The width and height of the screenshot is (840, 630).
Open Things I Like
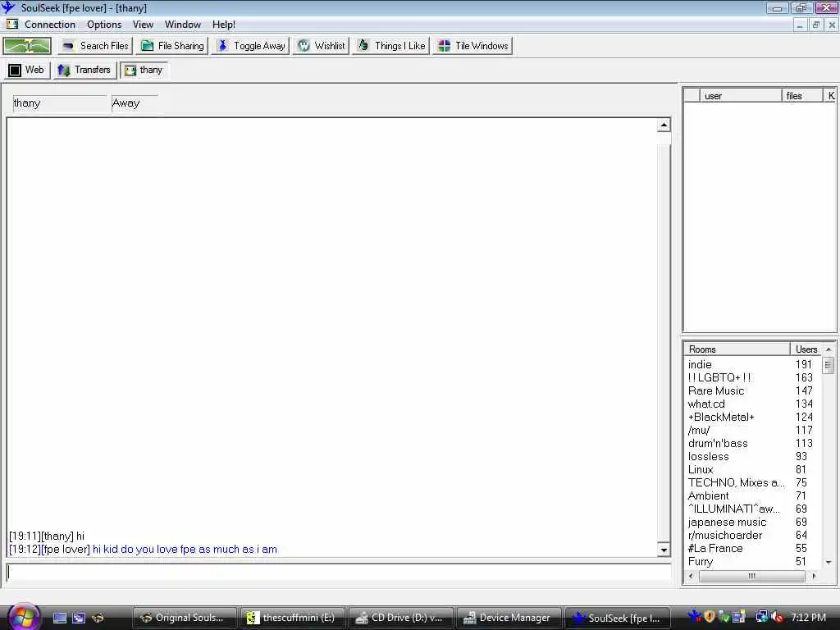tap(391, 46)
